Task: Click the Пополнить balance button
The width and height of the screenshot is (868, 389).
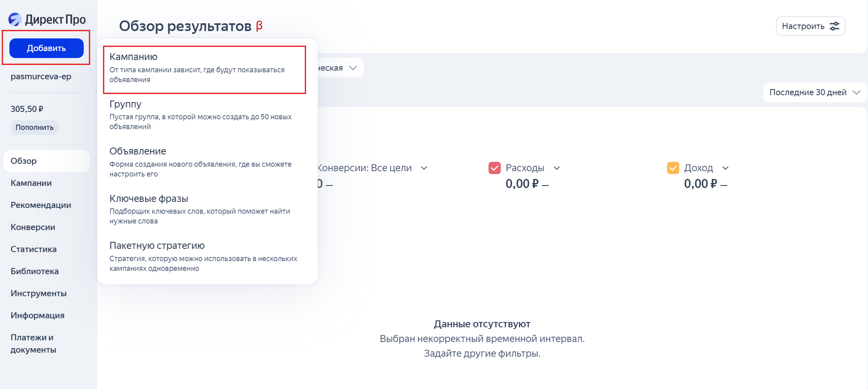Action: click(34, 127)
